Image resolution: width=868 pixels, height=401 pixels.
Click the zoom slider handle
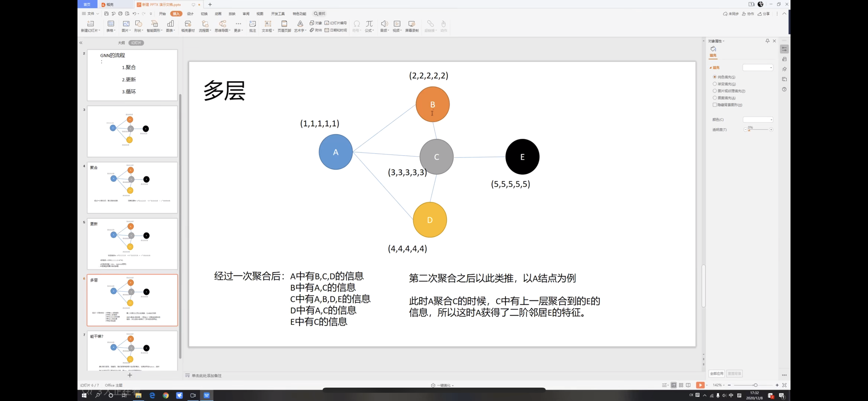point(756,385)
